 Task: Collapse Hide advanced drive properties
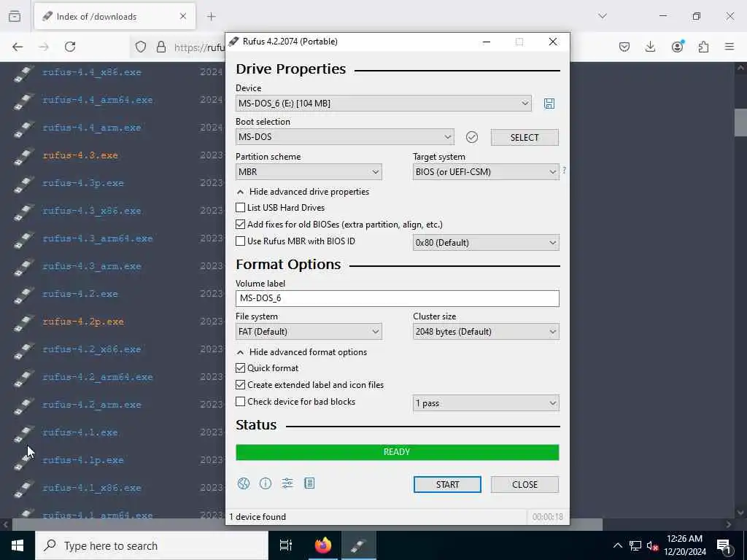point(303,192)
